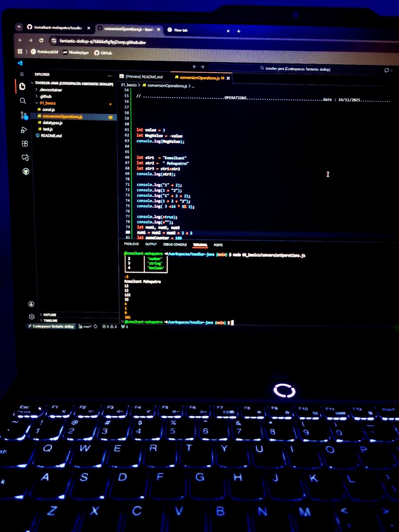Open the DEBUG CONSOLE panel tab

coord(175,244)
